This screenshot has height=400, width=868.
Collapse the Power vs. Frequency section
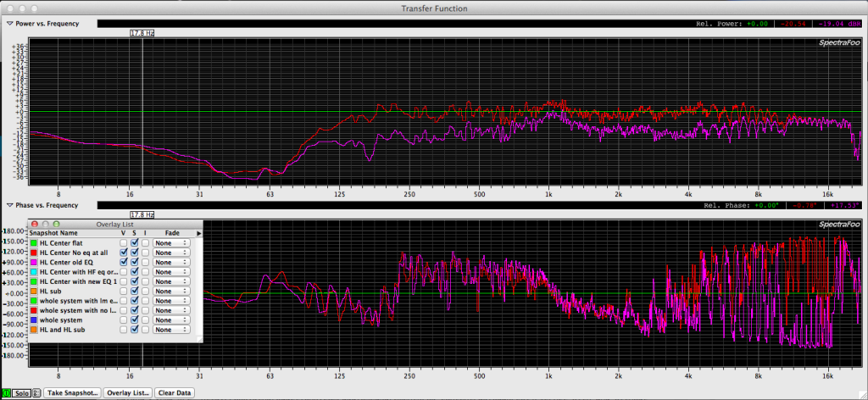point(9,24)
